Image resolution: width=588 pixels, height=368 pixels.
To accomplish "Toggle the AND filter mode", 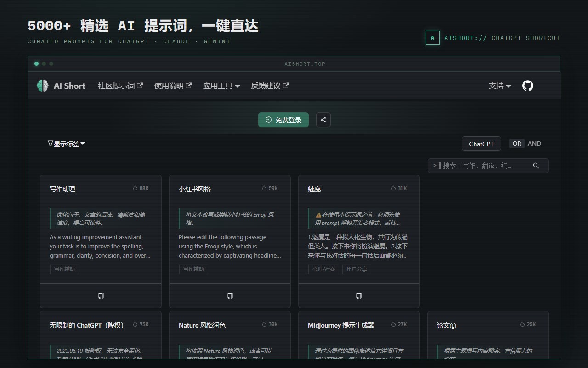I will [534, 144].
